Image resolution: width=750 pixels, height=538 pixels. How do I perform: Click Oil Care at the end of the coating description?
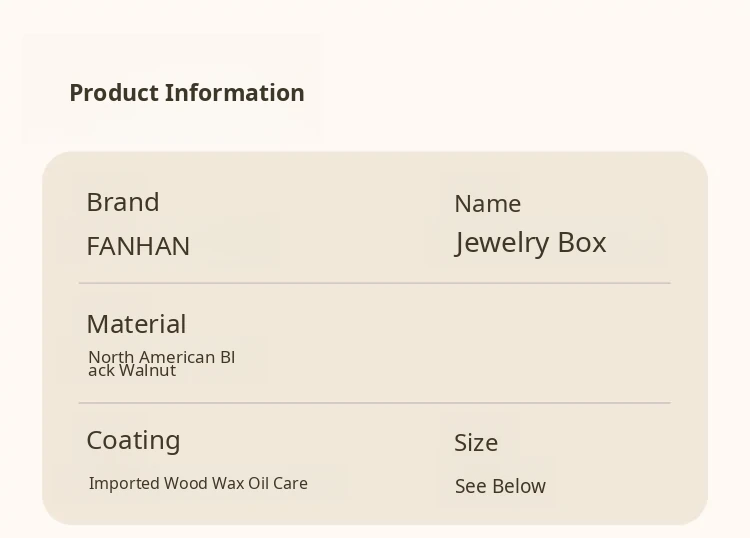(280, 484)
